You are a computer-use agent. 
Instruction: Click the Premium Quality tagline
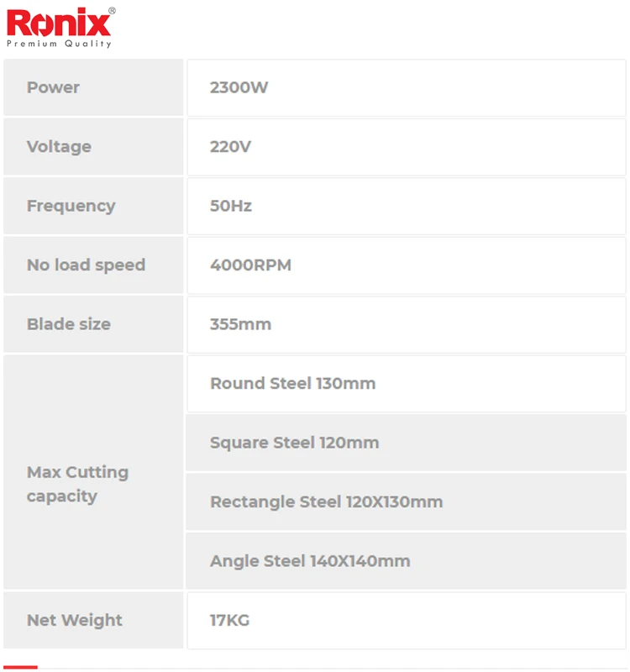pos(60,44)
